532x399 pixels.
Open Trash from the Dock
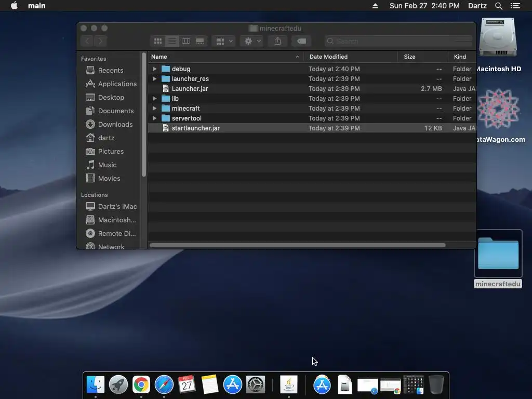click(436, 384)
